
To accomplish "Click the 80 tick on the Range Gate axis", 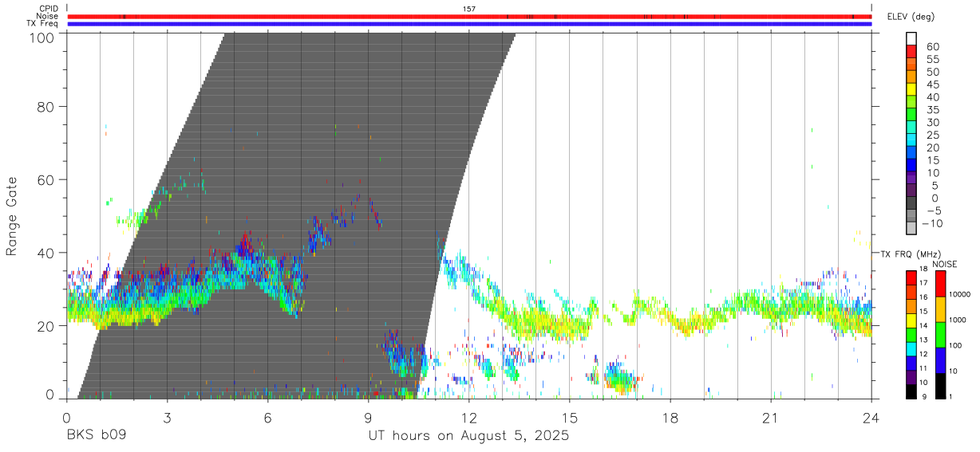I will [x=46, y=106].
